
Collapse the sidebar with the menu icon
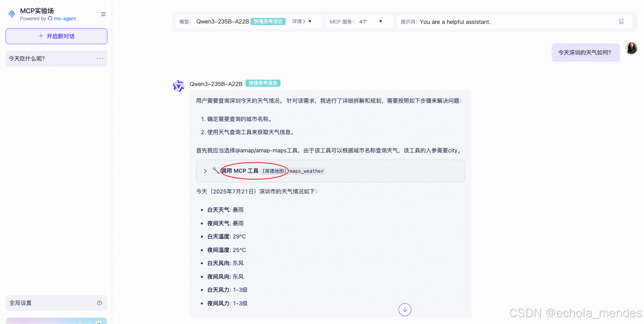(x=103, y=14)
